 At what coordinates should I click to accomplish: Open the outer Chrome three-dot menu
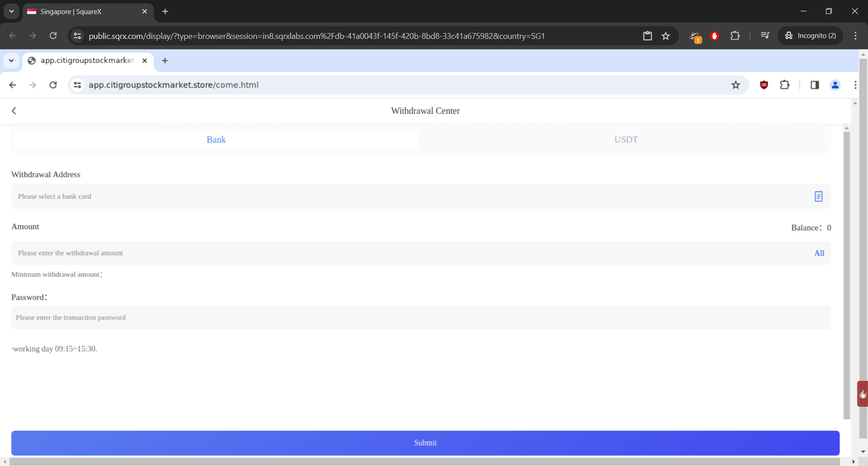855,36
